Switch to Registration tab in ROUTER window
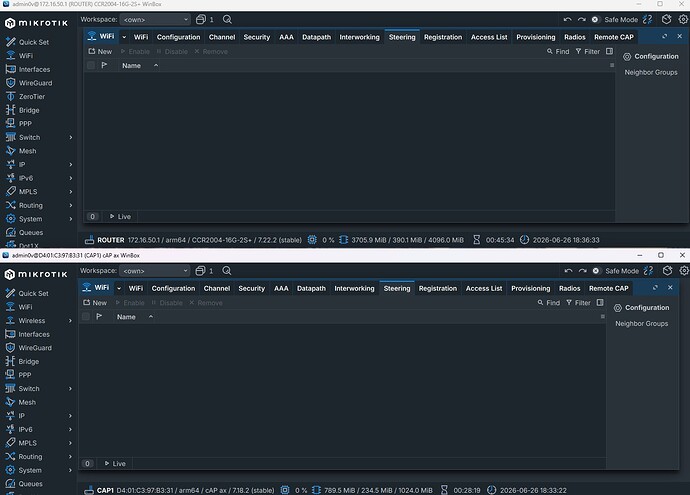Image resolution: width=690 pixels, height=495 pixels. click(443, 37)
